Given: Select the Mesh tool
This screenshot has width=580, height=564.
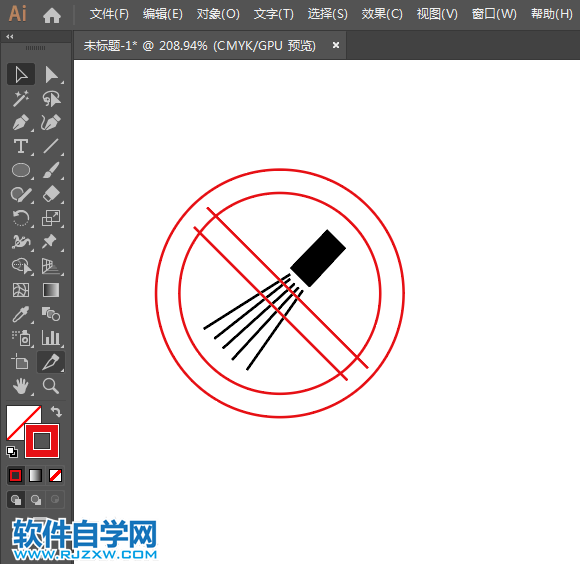Looking at the screenshot, I should point(21,290).
